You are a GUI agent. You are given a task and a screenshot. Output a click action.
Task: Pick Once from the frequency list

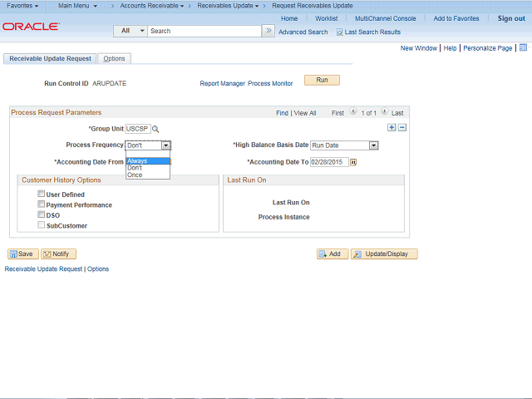148,175
